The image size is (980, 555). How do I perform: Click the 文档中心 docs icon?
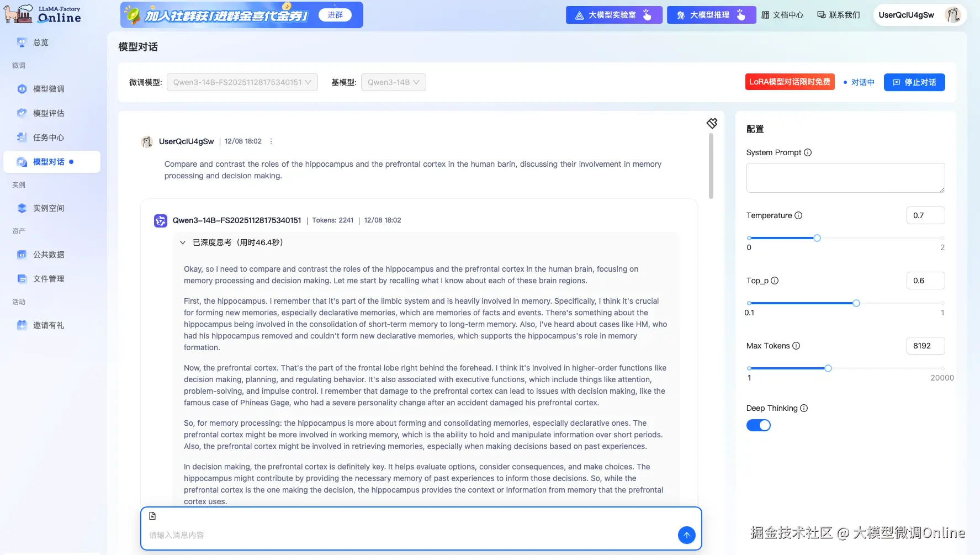tap(765, 15)
